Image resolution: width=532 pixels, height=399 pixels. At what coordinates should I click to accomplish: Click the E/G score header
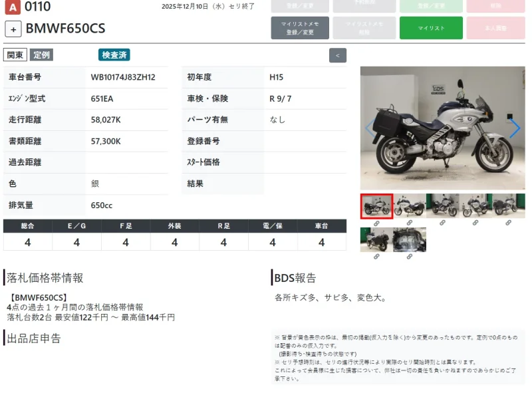[76, 226]
